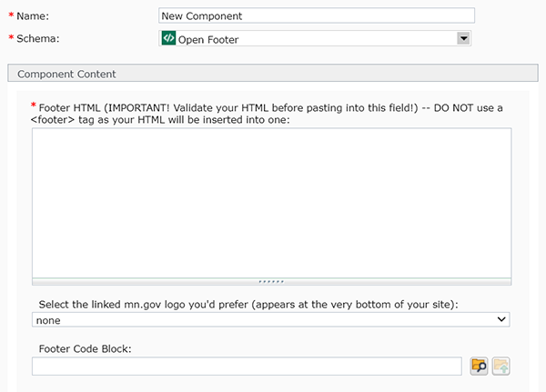Open the mn.gov logo dropdown showing none
This screenshot has width=546, height=392.
pos(270,319)
